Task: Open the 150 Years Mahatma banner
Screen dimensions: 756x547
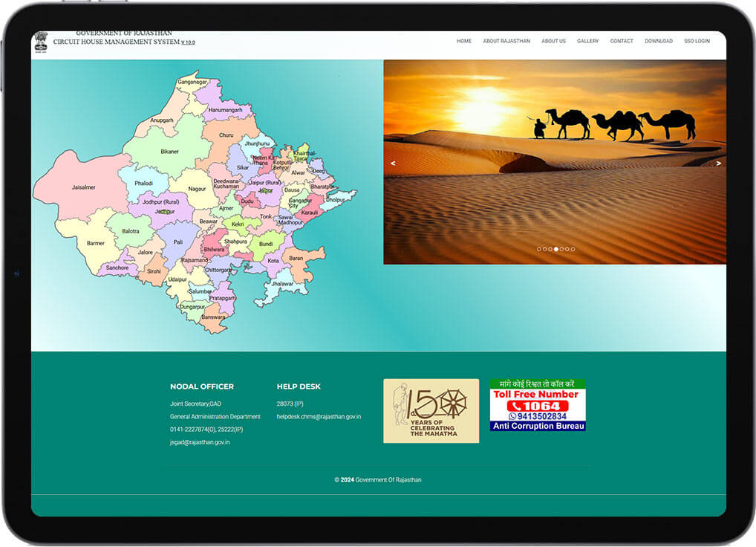Action: [x=431, y=411]
